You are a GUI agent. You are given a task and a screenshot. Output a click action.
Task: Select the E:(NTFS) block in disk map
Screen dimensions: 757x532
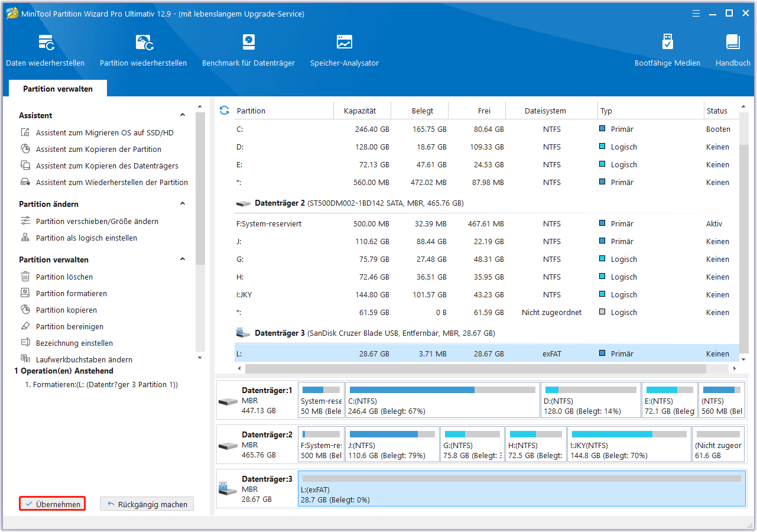click(x=670, y=401)
